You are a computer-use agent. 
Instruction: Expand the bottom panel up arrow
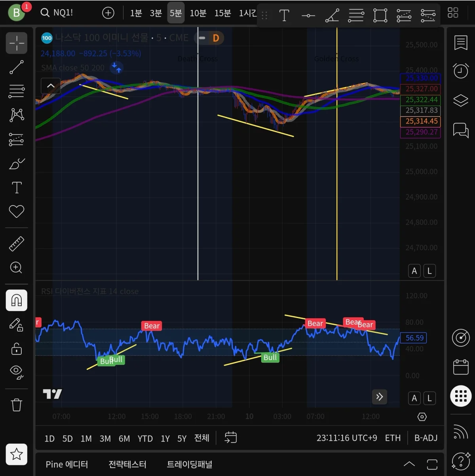pos(409,464)
